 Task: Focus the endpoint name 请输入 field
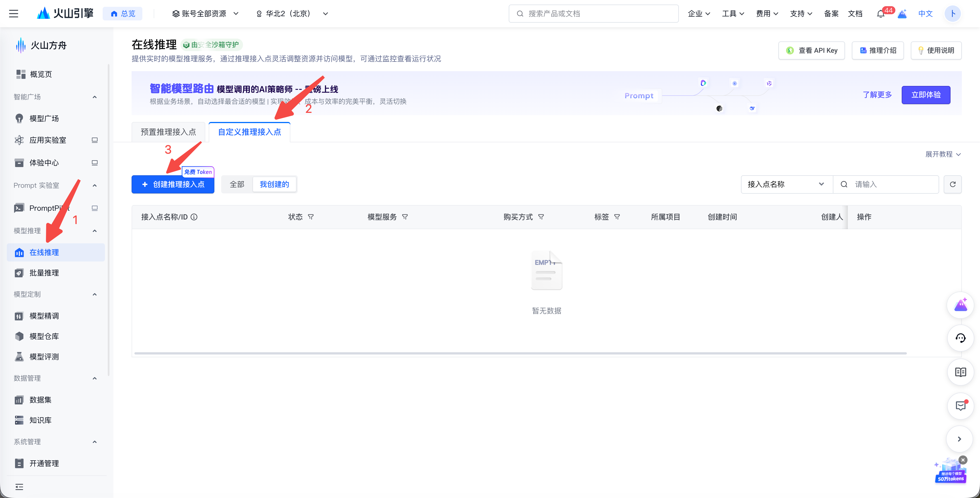[x=886, y=185]
